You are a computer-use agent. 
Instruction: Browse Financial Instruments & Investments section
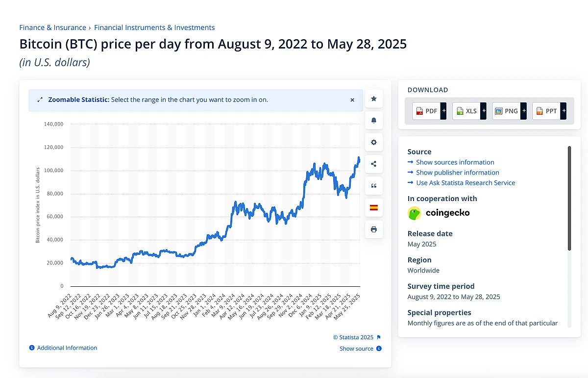(x=154, y=27)
